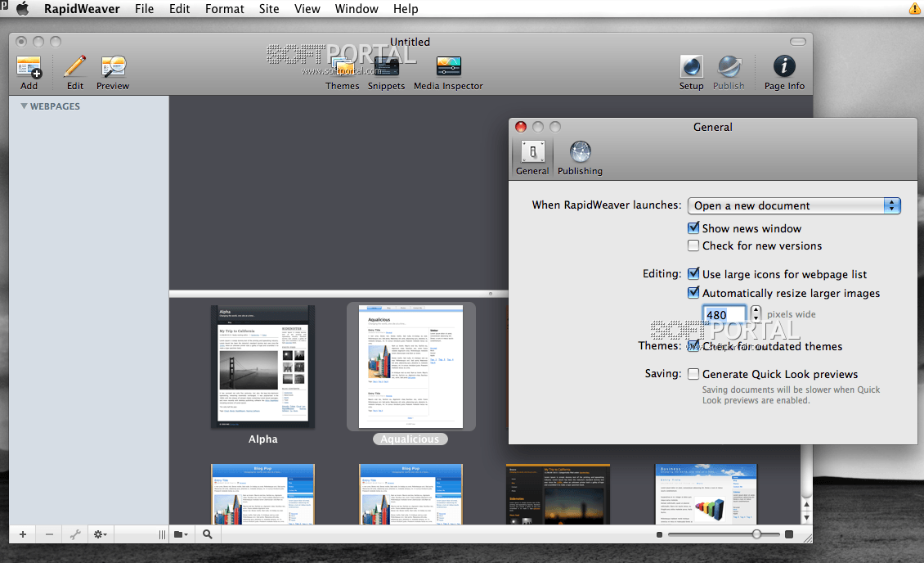924x563 pixels.
Task: Click the Edit pencil toolbar icon
Action: pos(75,67)
